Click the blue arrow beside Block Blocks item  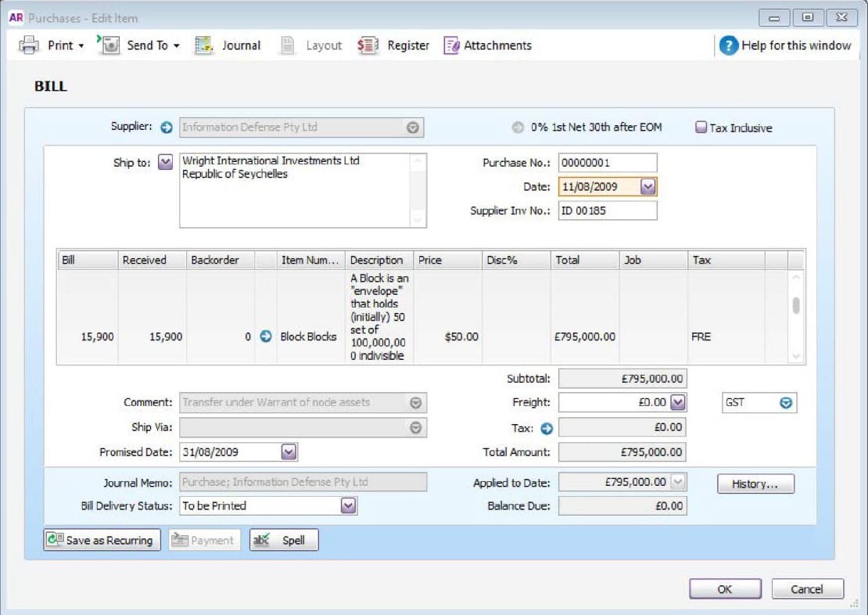pos(266,336)
